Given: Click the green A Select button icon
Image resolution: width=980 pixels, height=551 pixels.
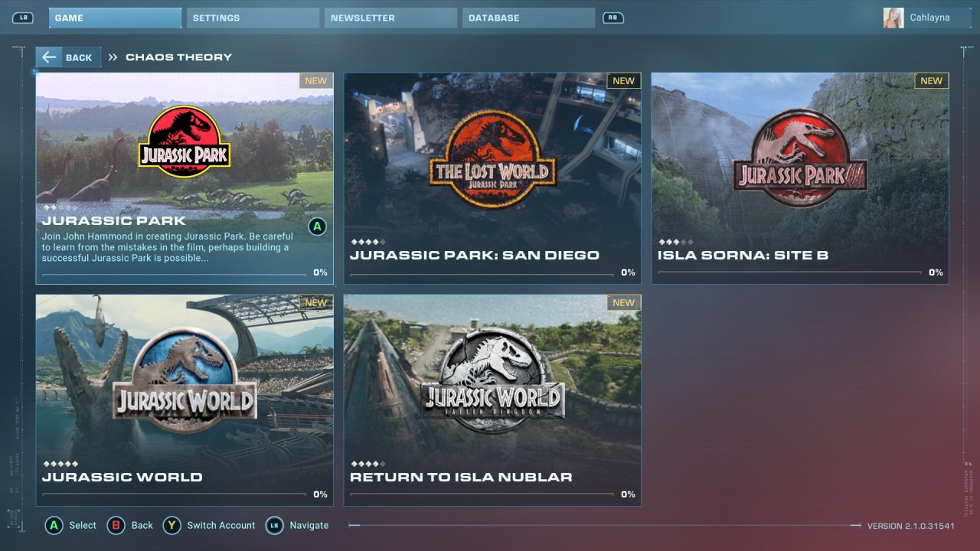Looking at the screenshot, I should coord(54,526).
